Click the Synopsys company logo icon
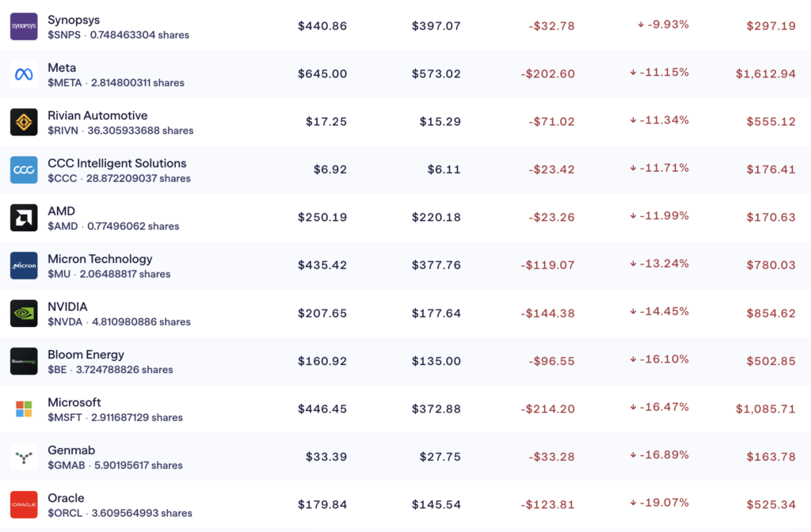811x532 pixels. 24,27
